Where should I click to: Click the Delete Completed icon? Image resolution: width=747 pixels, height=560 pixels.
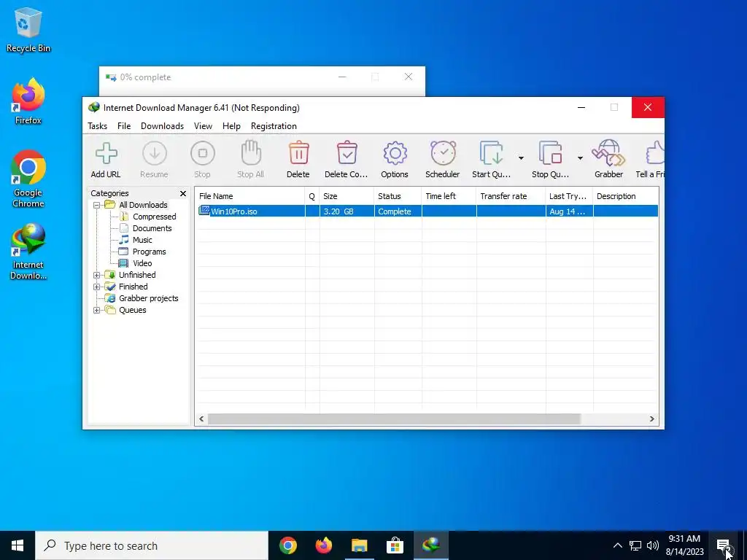(347, 153)
